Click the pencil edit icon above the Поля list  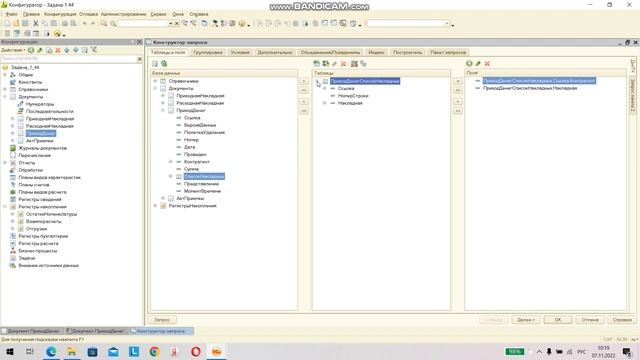478,64
